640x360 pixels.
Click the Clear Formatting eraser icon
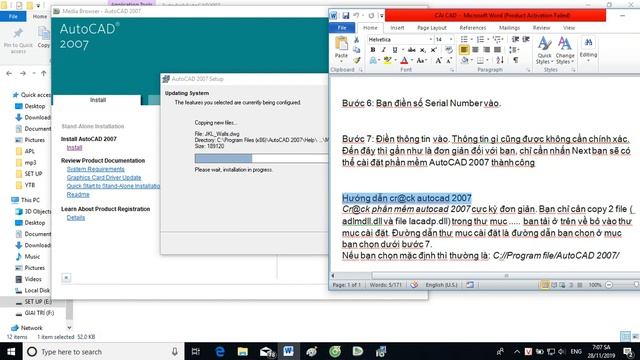point(449,50)
